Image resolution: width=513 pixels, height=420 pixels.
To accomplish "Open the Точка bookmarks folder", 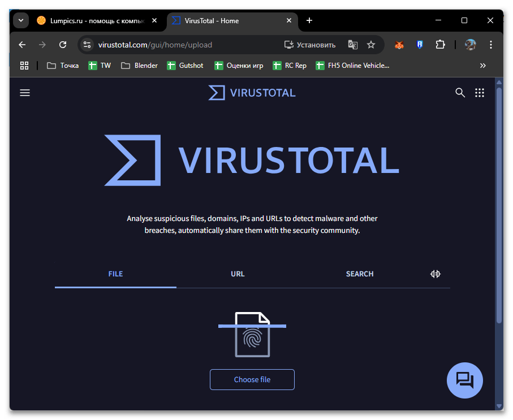I will (x=63, y=66).
